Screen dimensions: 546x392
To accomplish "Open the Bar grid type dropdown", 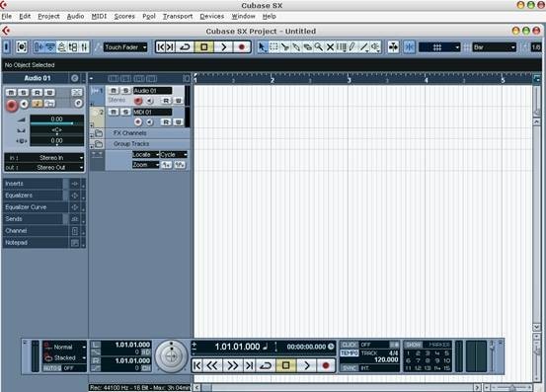I will [494, 47].
